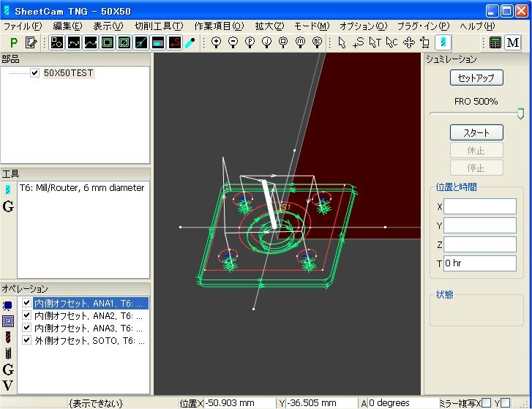
Task: Toggle checkbox for 内側オフセット ANA3 operation
Action: [x=27, y=328]
